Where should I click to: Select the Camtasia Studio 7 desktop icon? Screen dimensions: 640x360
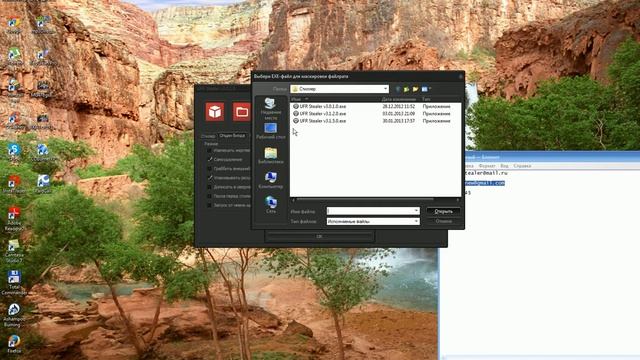[x=13, y=250]
